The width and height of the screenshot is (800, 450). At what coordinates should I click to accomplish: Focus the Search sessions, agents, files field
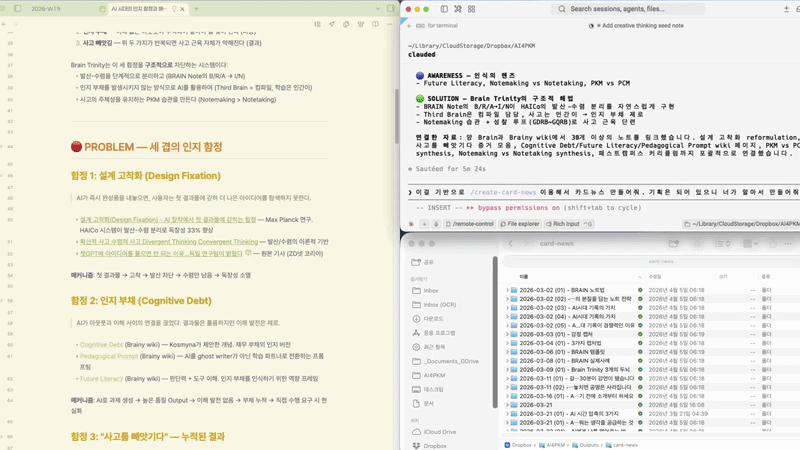[628, 9]
